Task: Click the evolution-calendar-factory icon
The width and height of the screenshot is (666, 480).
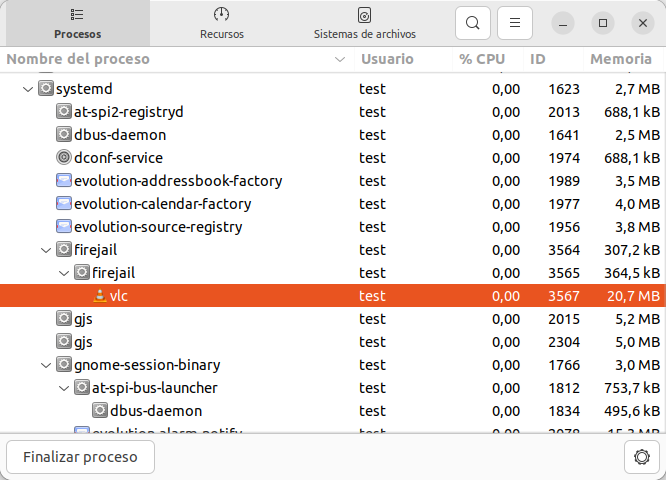Action: pos(64,204)
